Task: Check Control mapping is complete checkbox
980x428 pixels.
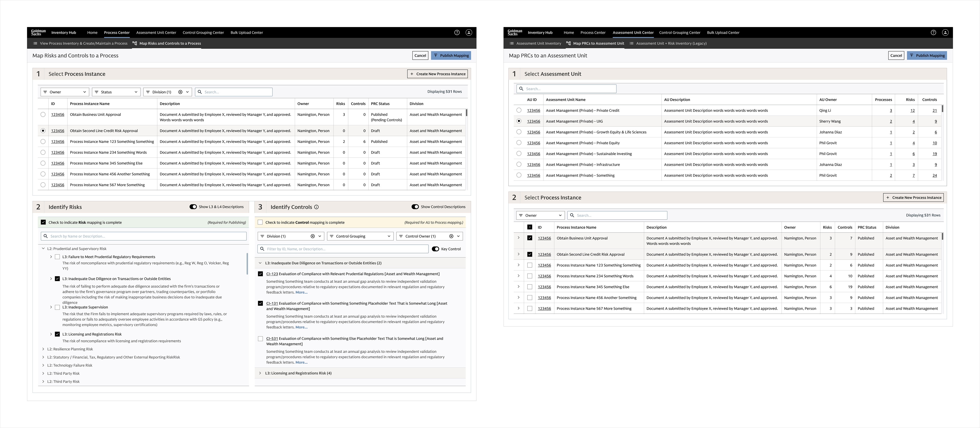Action: 260,222
